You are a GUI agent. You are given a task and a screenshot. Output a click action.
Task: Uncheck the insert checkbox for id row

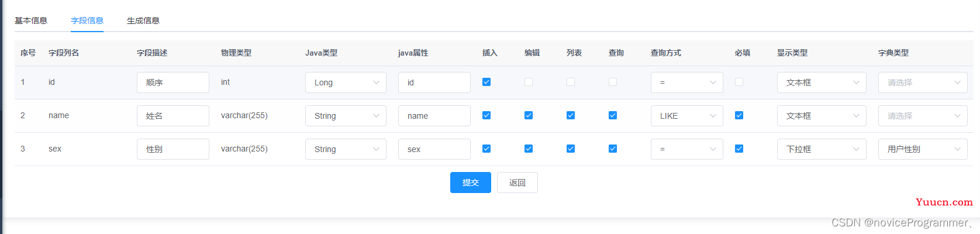click(x=486, y=82)
